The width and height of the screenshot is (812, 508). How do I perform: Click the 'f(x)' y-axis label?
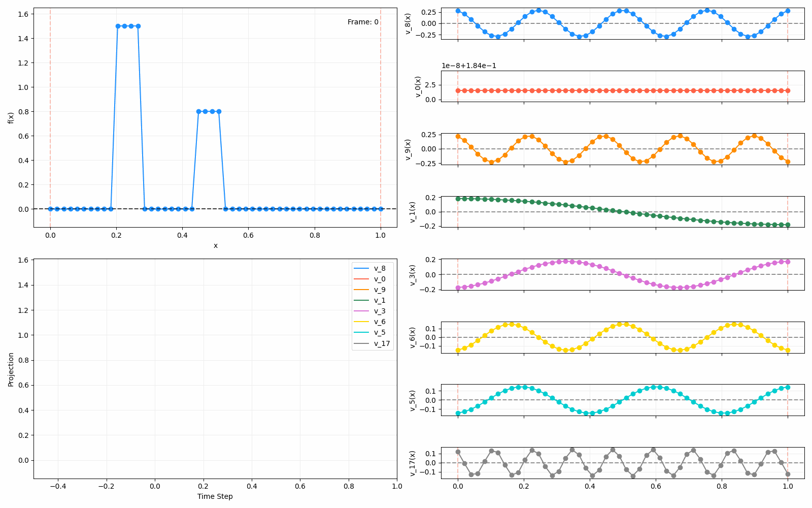[11, 117]
